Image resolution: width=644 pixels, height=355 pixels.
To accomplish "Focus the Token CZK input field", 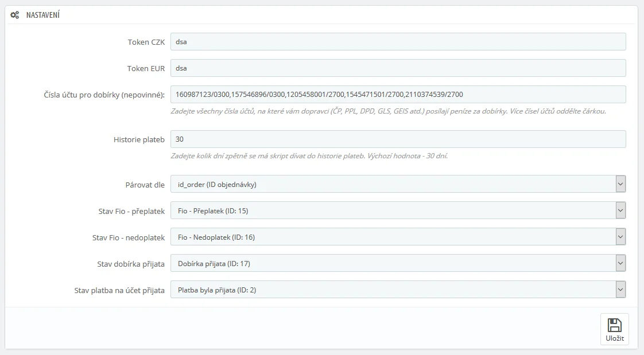I will coord(398,42).
